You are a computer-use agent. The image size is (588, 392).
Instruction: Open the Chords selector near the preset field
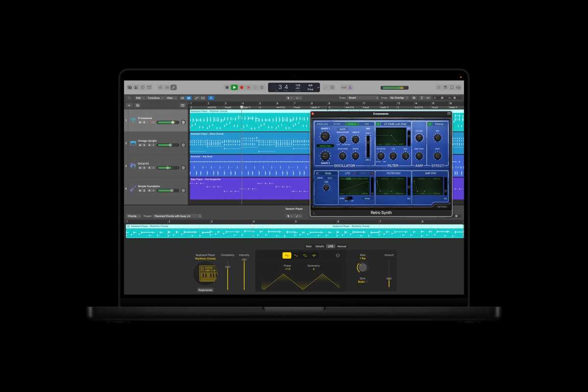pos(133,216)
